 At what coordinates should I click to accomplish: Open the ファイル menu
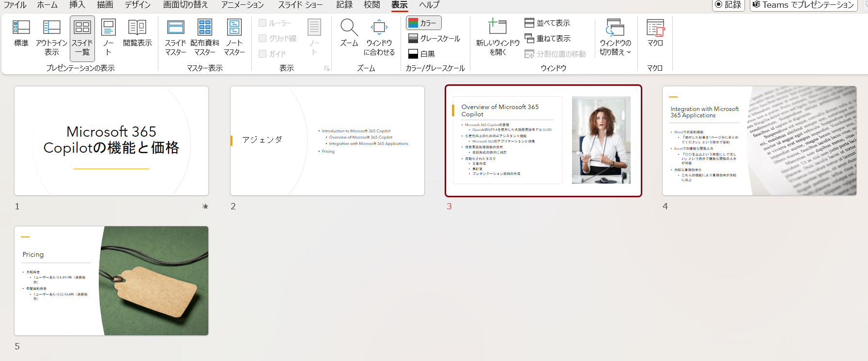pos(15,5)
